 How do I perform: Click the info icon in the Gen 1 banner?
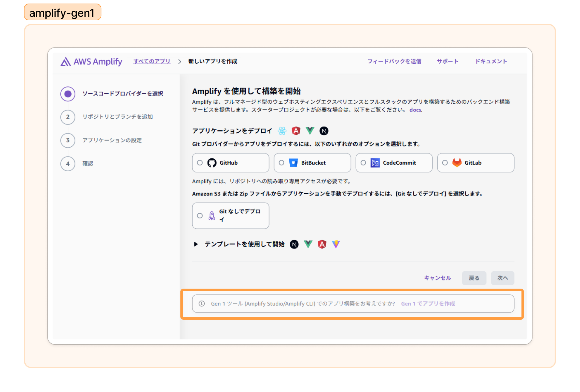pos(202,304)
